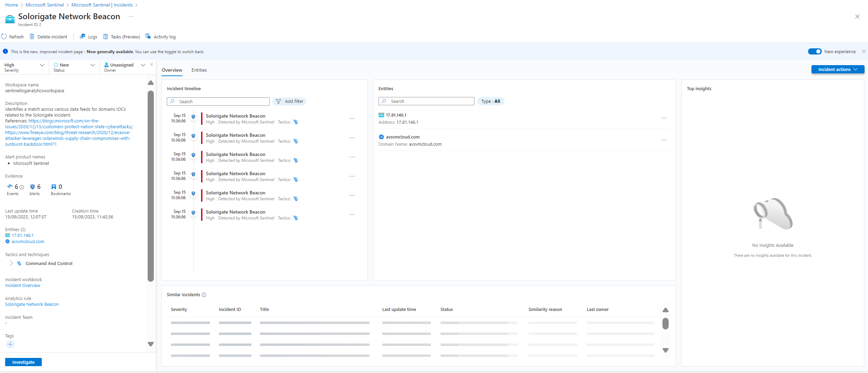Open the Severity High dropdown

24,67
